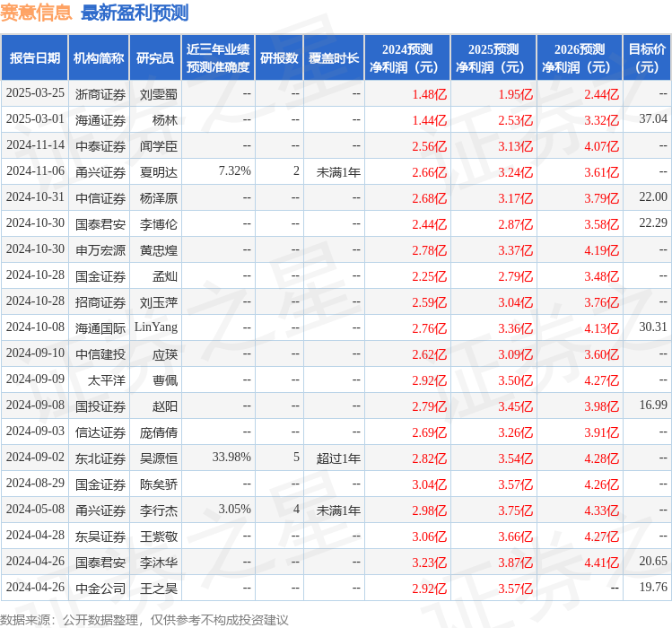Select the 中信建投 institution cell
The height and width of the screenshot is (628, 672).
coord(100,354)
